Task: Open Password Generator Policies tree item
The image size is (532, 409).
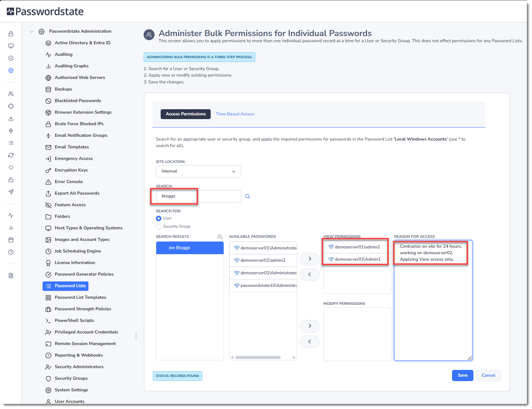Action: click(x=84, y=274)
